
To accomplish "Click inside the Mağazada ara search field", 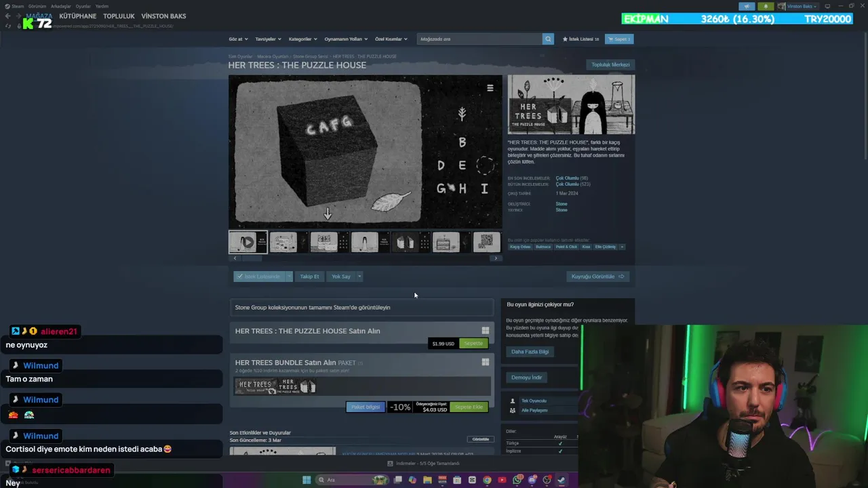I will pos(480,39).
